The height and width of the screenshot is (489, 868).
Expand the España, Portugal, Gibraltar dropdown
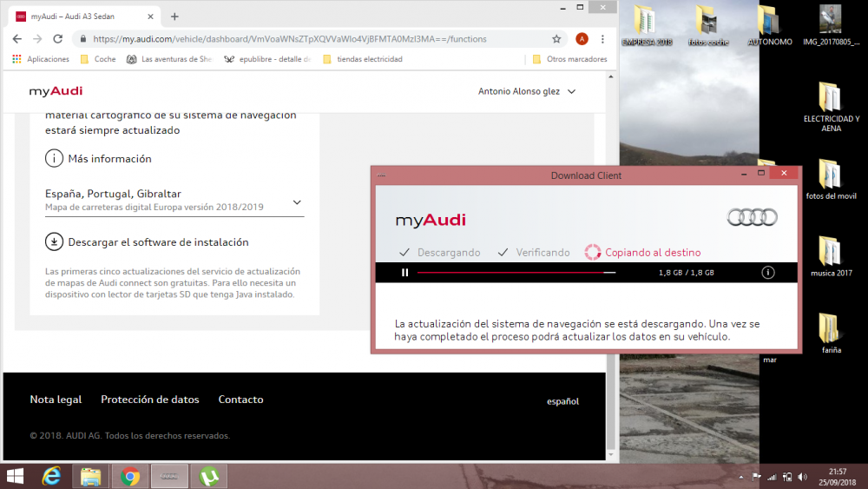174,201
